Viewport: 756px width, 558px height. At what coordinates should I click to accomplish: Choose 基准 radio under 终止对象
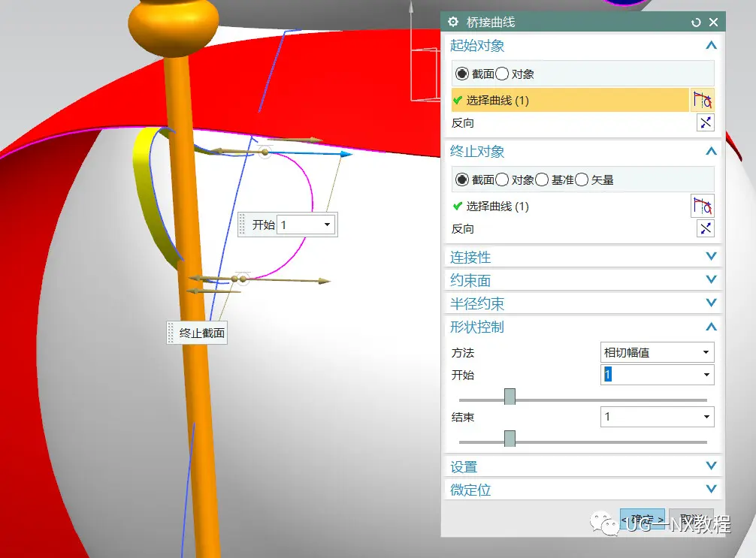(542, 179)
